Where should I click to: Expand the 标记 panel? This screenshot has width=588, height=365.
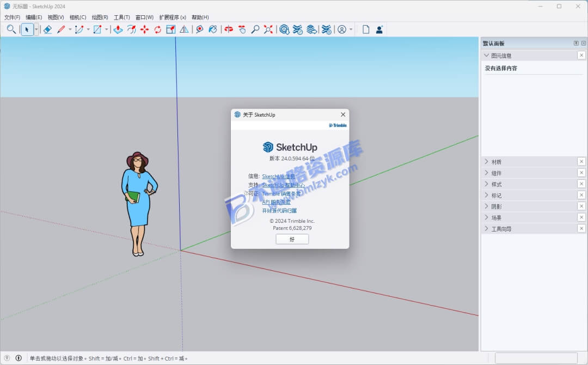click(486, 195)
